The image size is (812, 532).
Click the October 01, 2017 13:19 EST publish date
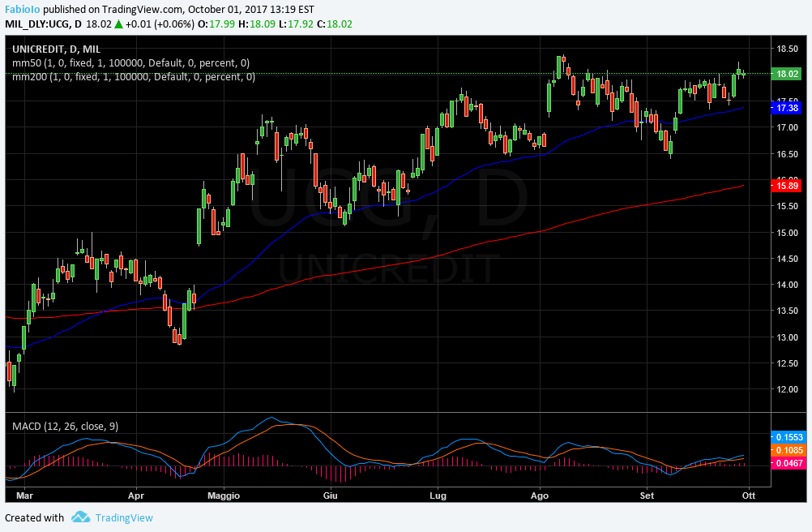pyautogui.click(x=250, y=9)
